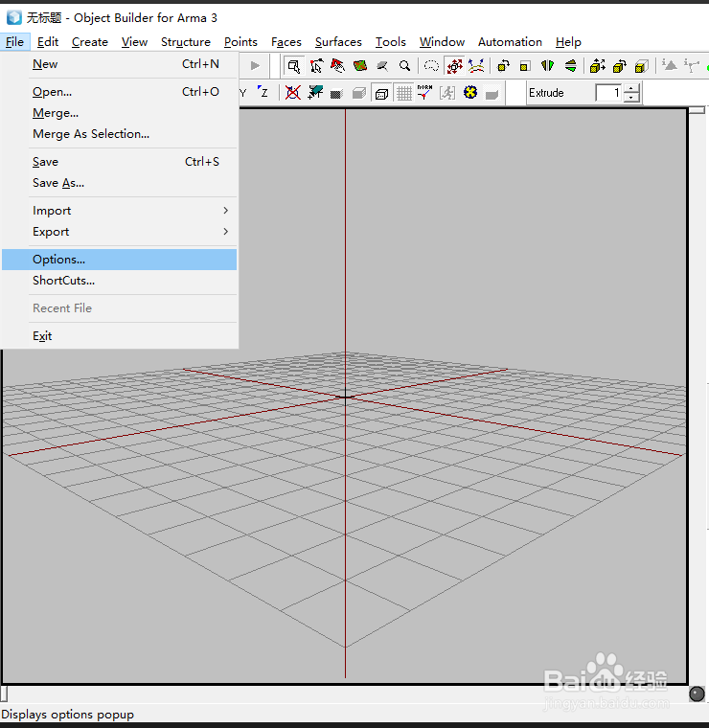Screen dimensions: 709x728
Task: Choose the dashed lasso selection tool
Action: click(431, 66)
